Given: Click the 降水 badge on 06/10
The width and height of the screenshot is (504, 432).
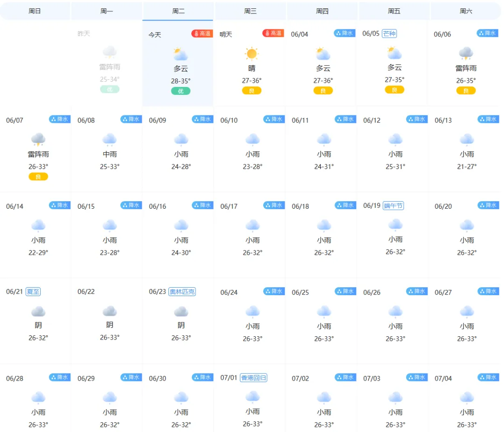Looking at the screenshot, I should point(274,120).
